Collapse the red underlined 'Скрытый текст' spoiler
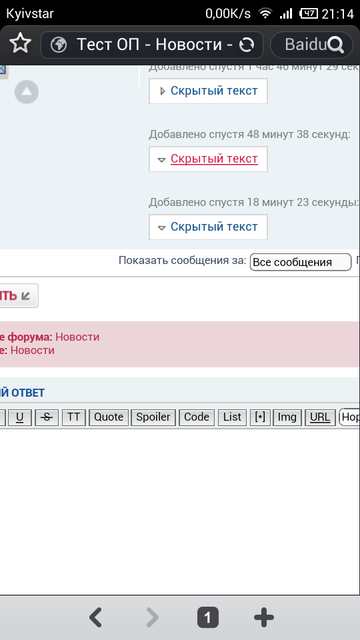 point(208,159)
